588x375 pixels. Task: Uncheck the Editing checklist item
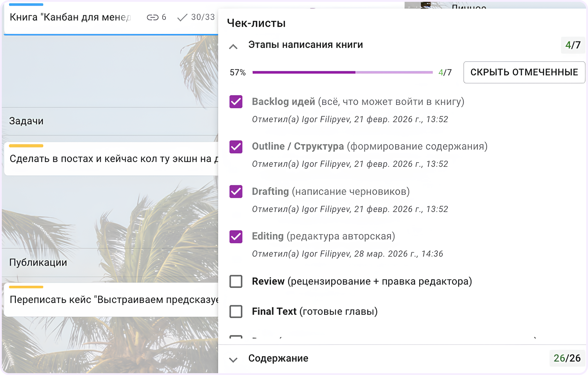point(236,236)
